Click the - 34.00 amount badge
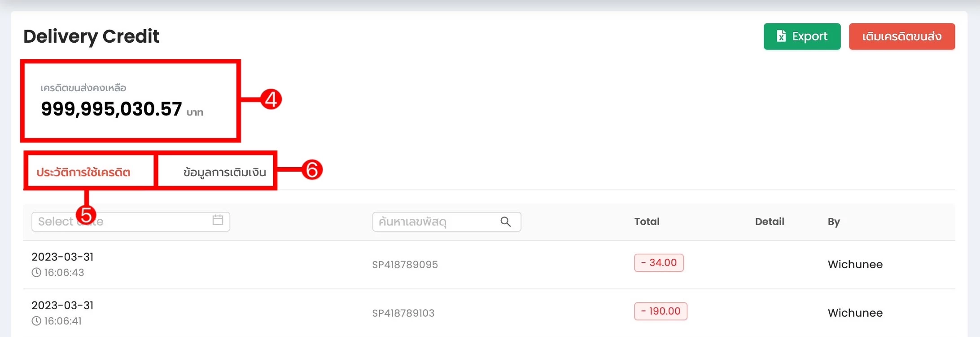Viewport: 980px width, 337px height. pos(658,263)
